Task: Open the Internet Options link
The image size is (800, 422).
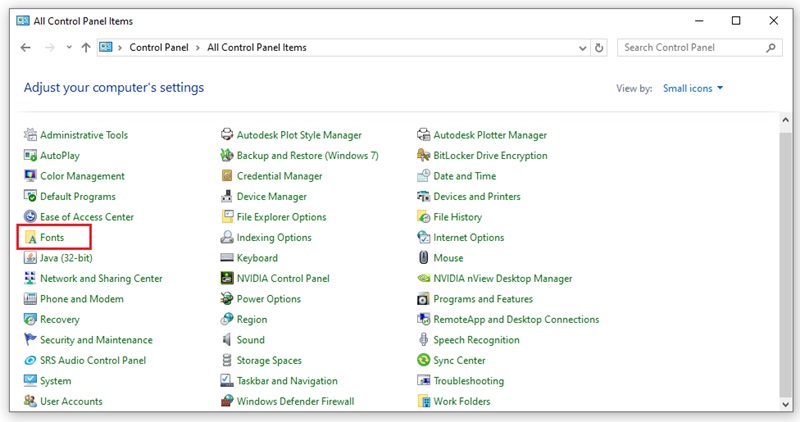Action: click(469, 237)
